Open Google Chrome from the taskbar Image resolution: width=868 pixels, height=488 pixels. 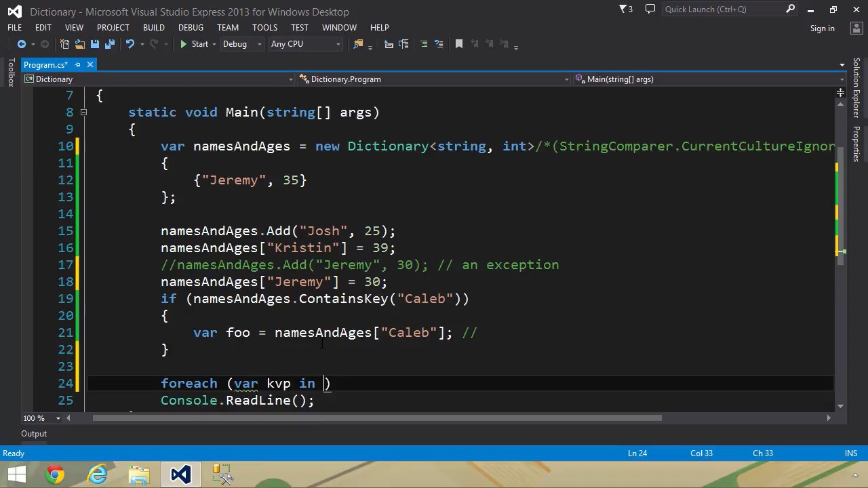point(56,474)
